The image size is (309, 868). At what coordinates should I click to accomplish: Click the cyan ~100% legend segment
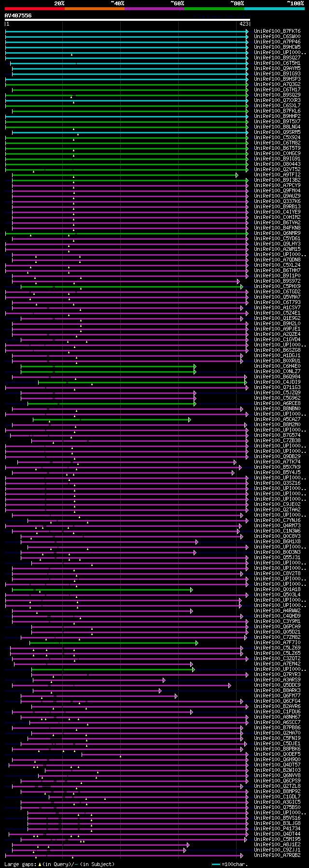pyautogui.click(x=274, y=9)
